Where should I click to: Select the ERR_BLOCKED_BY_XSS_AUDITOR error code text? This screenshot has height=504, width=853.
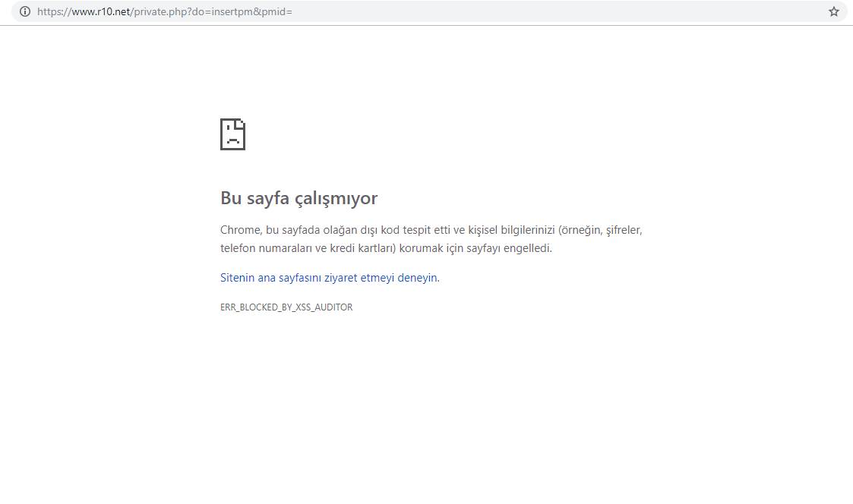click(286, 307)
